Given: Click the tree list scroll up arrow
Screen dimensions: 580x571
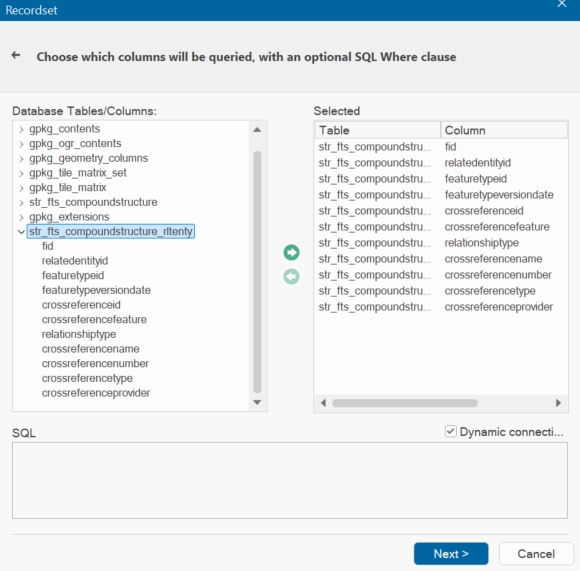Looking at the screenshot, I should pyautogui.click(x=257, y=130).
